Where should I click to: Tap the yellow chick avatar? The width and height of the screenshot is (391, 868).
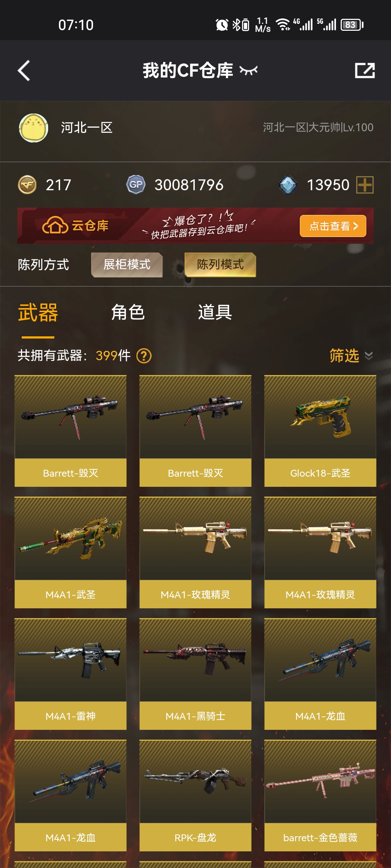coord(34,128)
